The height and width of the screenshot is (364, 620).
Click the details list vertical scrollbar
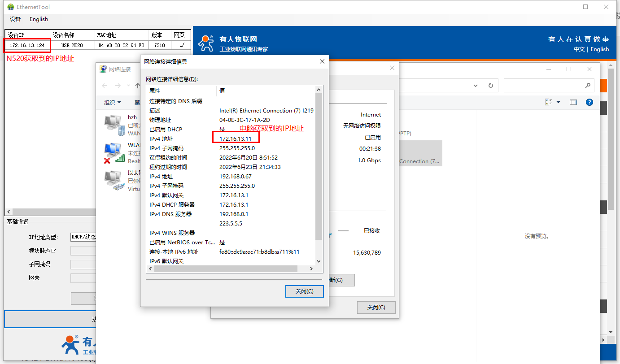319,166
